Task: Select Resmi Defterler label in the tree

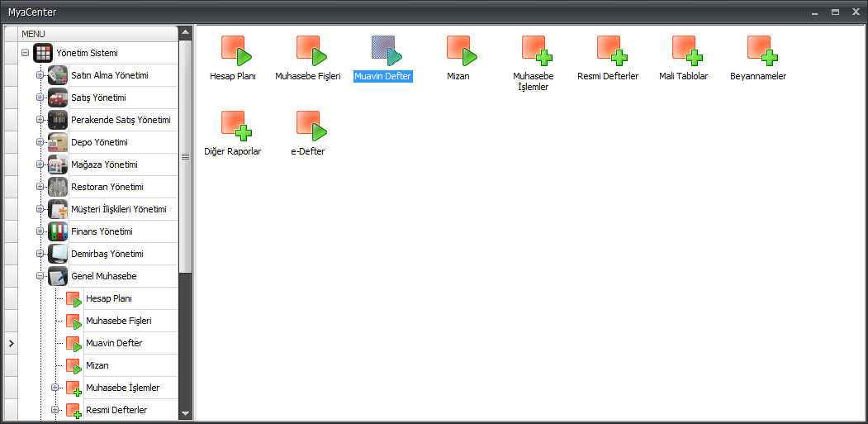Action: pos(116,410)
